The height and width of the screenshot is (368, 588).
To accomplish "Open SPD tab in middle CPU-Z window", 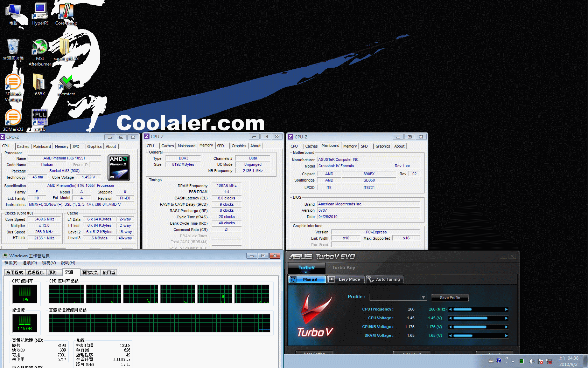I will point(220,146).
